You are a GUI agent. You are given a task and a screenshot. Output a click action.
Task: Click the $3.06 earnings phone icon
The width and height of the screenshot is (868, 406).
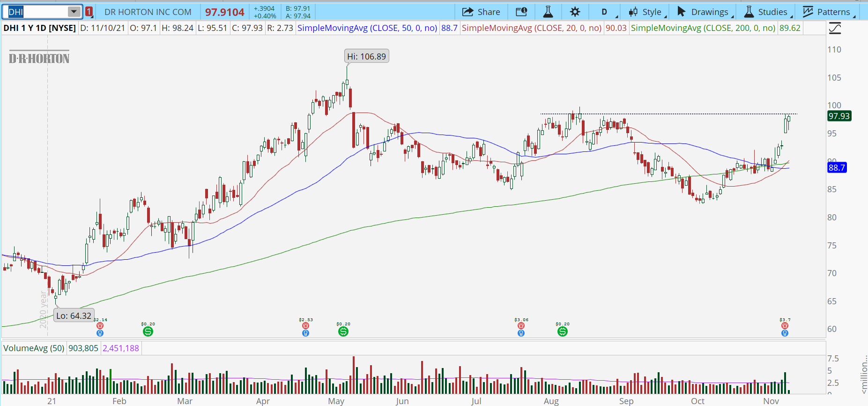521,325
